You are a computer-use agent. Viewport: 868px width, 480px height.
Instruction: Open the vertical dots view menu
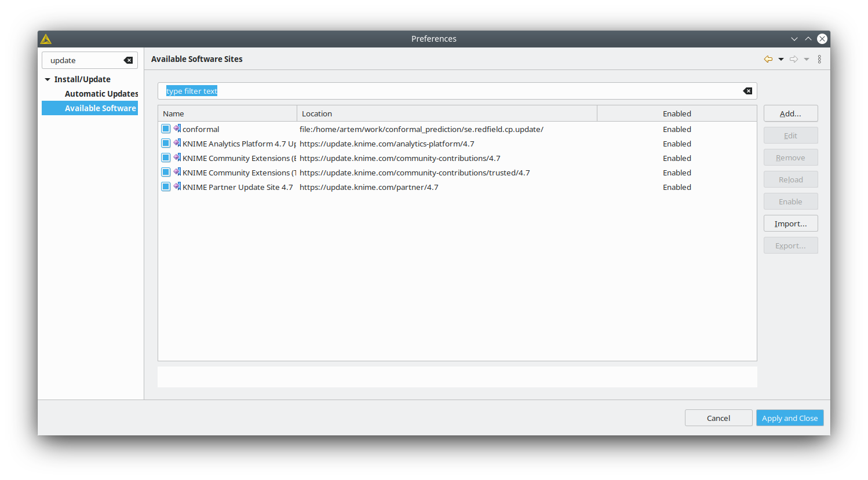[x=819, y=59]
